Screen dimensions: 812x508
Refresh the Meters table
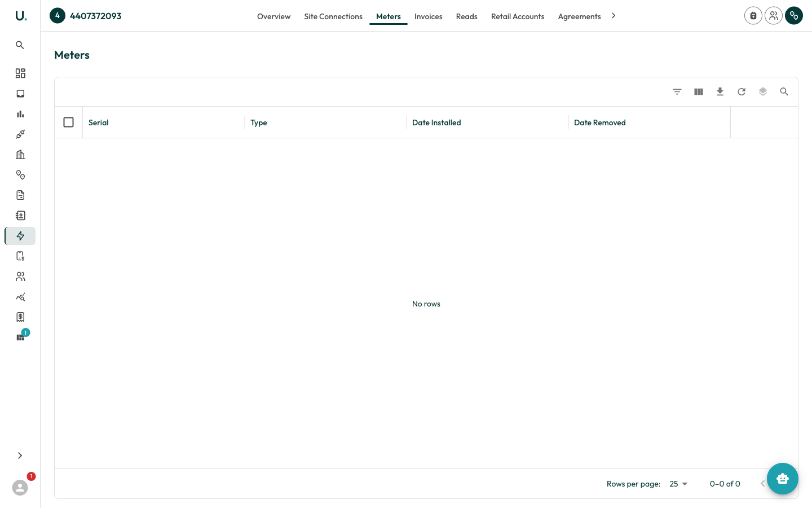click(x=742, y=91)
